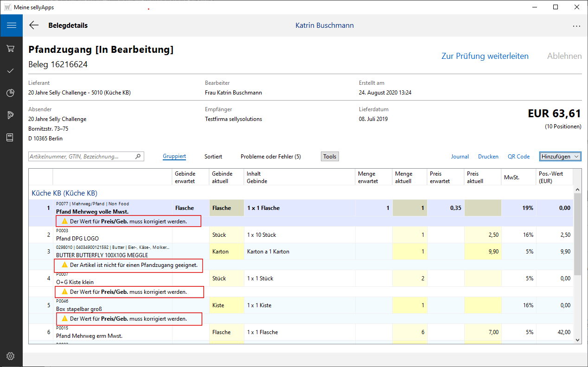Open the pie chart reports icon
The width and height of the screenshot is (588, 367).
coord(11,93)
